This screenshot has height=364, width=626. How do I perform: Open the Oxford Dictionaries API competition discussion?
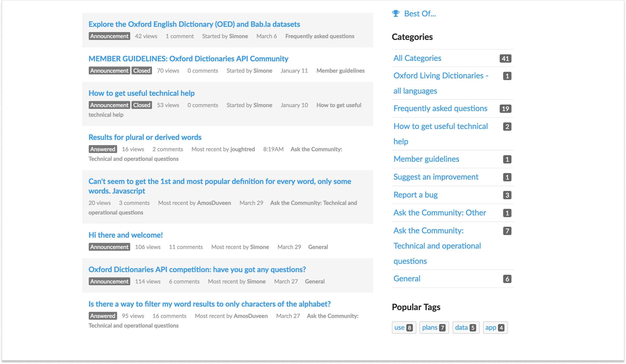(x=197, y=270)
